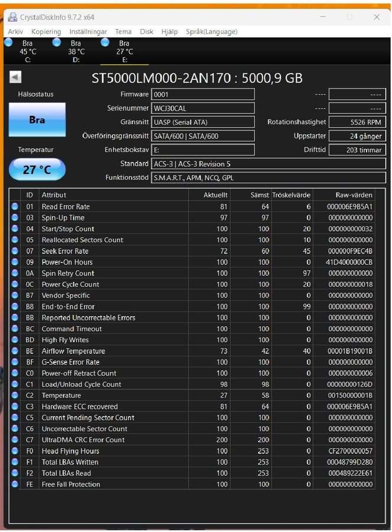Click the Aktuellt column header
Screen dimensions: 392x532
210,194
